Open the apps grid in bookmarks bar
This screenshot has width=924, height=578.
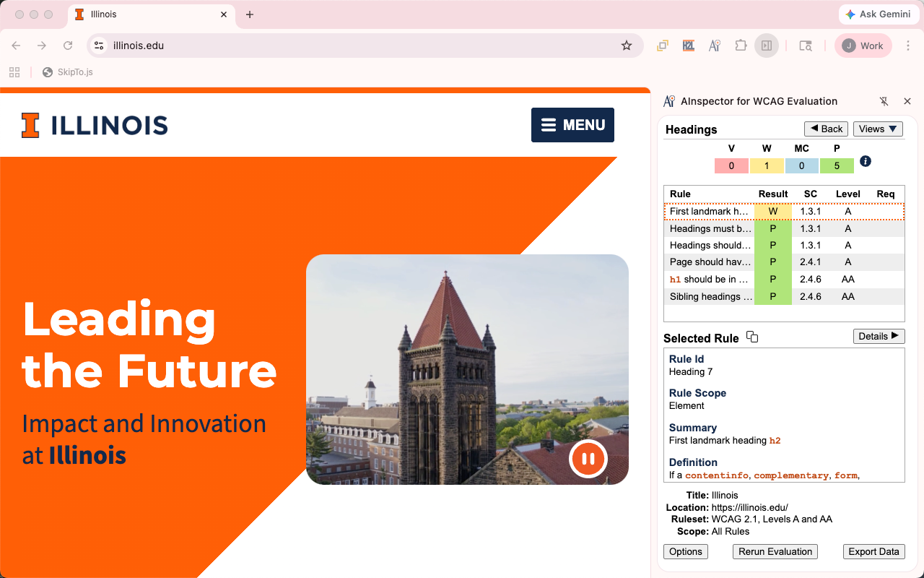click(14, 72)
